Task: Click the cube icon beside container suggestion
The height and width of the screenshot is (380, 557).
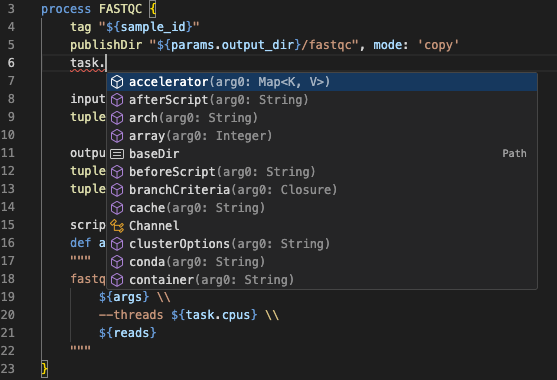Action: pos(117,280)
